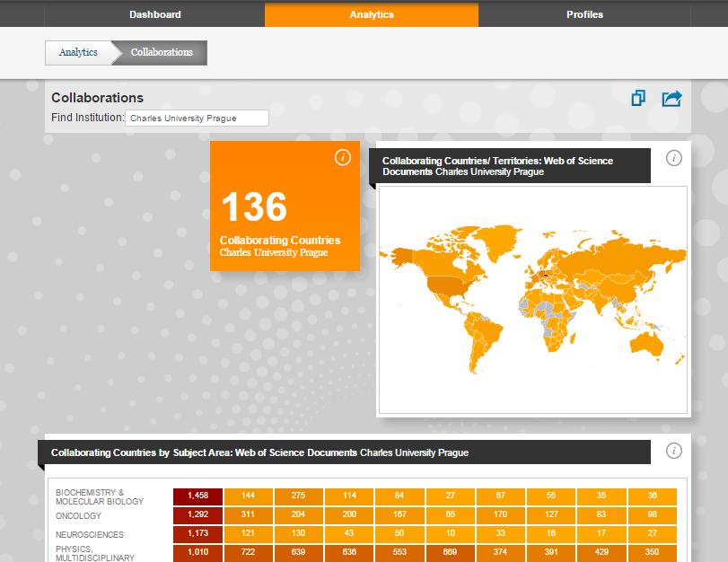The width and height of the screenshot is (728, 562).
Task: Click the copy/duplicate icon in Collaborations header
Action: click(638, 98)
